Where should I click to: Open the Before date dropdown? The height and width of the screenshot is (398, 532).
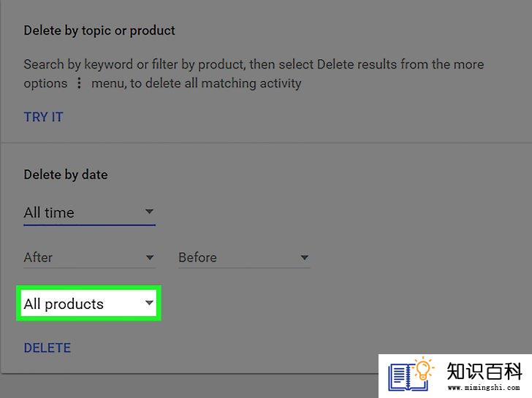tap(244, 258)
